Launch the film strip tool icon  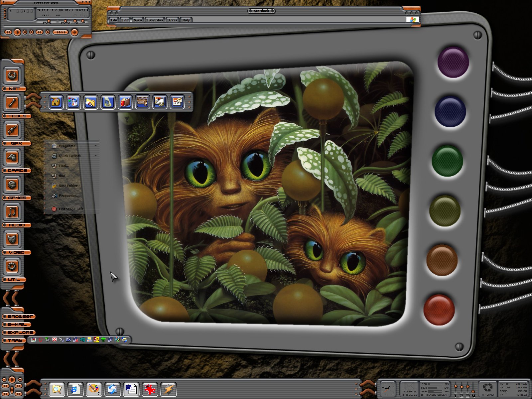142,102
